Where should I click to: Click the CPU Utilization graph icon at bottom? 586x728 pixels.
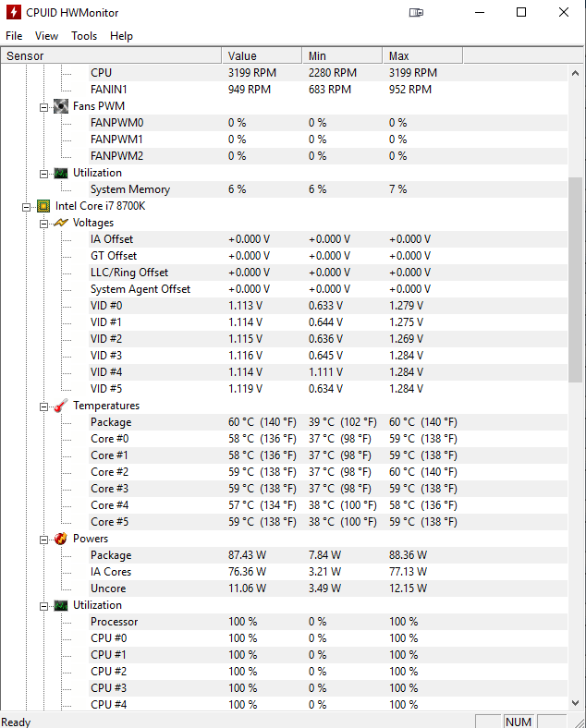click(61, 605)
